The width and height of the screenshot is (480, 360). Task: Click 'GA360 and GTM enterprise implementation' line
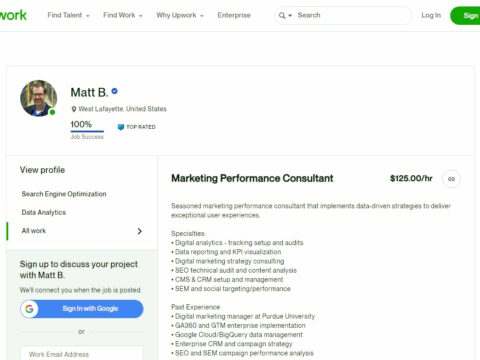[x=238, y=325]
